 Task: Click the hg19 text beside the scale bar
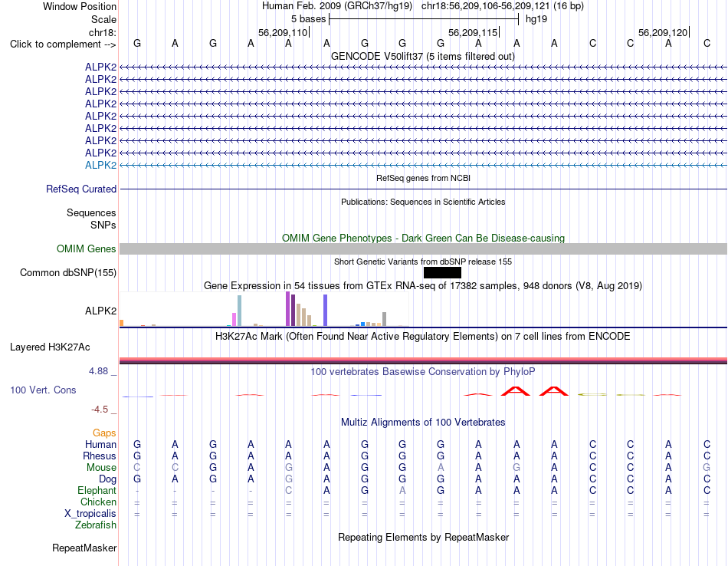[536, 19]
